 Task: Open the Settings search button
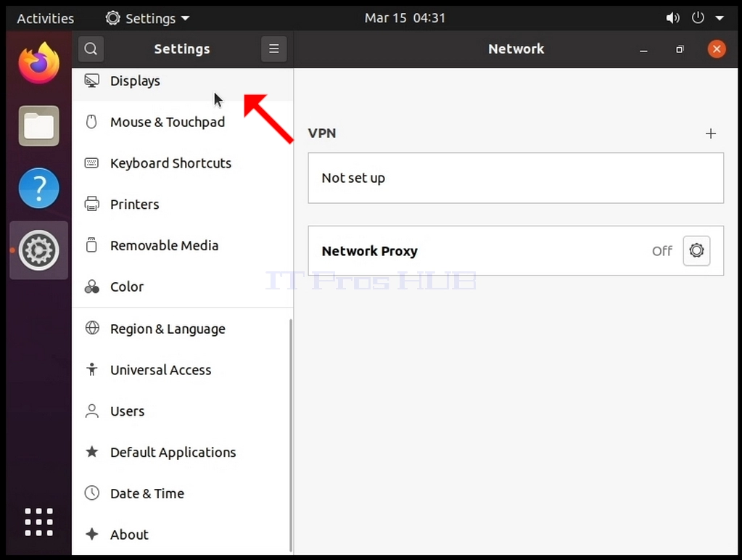click(91, 49)
